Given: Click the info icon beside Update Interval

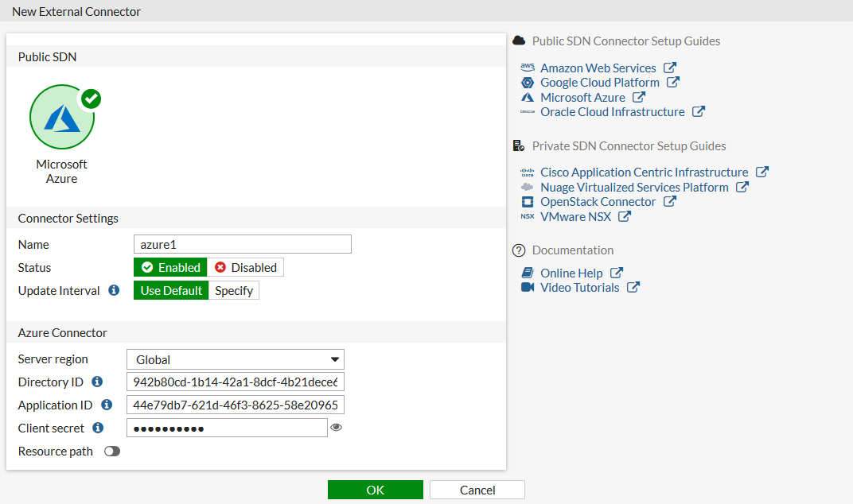Looking at the screenshot, I should click(x=114, y=290).
